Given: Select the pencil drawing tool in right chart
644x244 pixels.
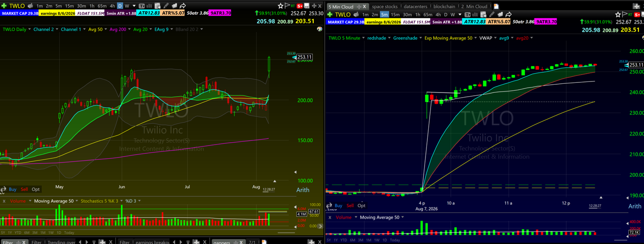Looking at the screenshot, I should (492, 15).
